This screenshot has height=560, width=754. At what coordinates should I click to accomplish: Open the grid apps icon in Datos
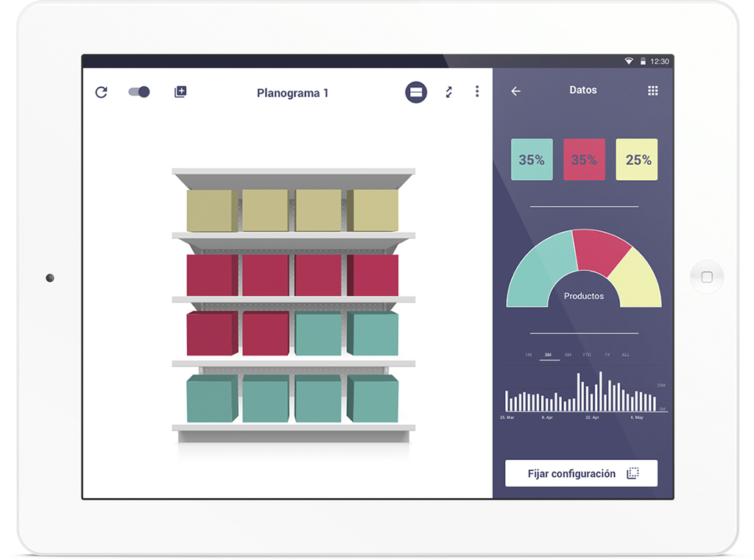(x=652, y=91)
